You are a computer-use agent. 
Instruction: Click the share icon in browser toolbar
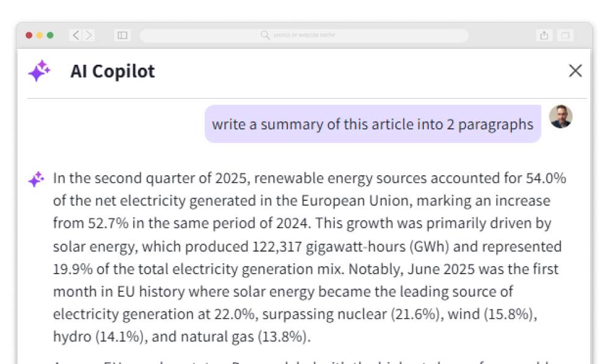pos(544,35)
